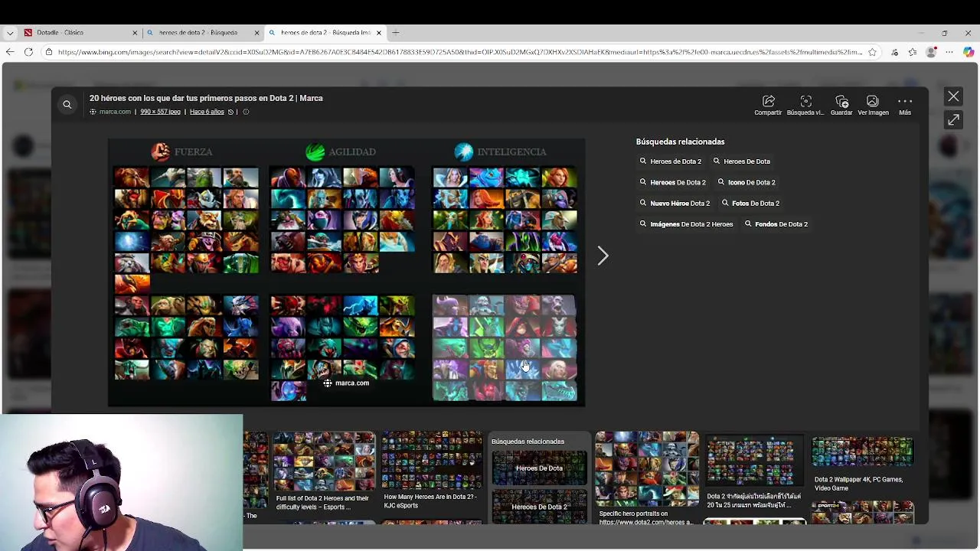Search related 'Imágenes De Dota 2 Heroes'
Image resolution: width=980 pixels, height=551 pixels.
point(687,224)
